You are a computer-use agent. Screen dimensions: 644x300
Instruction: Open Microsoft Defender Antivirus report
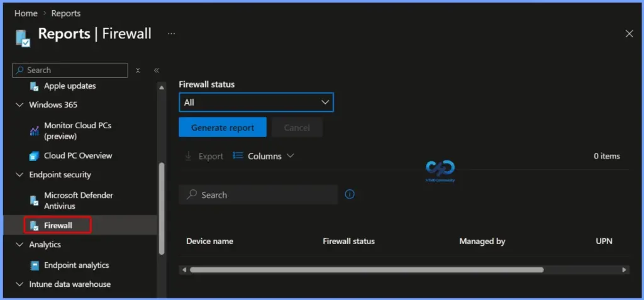click(79, 201)
